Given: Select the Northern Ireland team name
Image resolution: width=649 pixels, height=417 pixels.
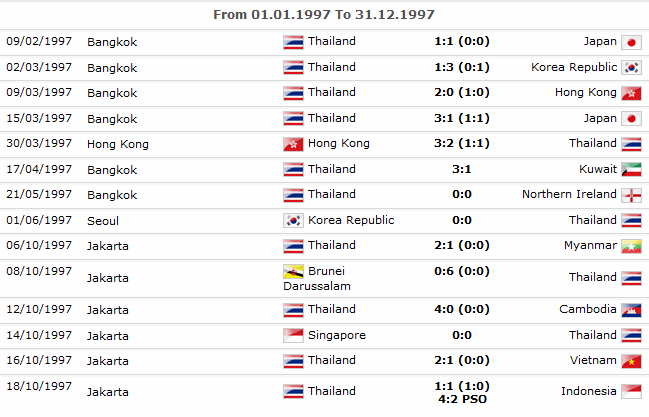Looking at the screenshot, I should click(x=570, y=194).
